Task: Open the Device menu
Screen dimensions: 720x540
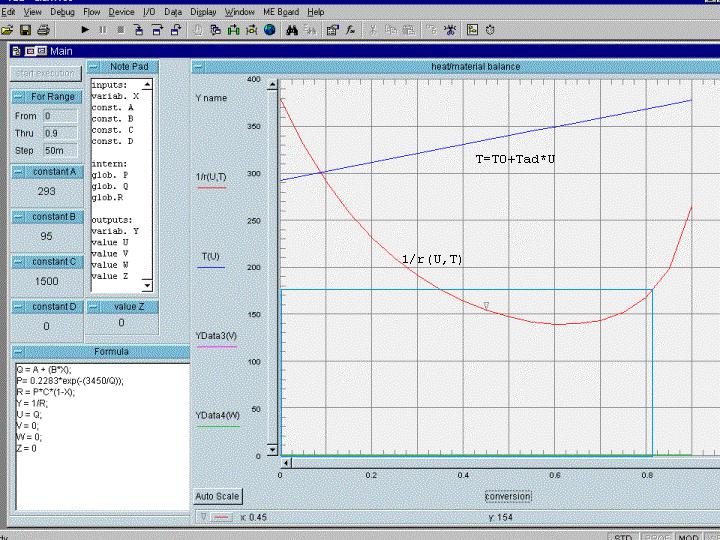Action: [x=121, y=12]
